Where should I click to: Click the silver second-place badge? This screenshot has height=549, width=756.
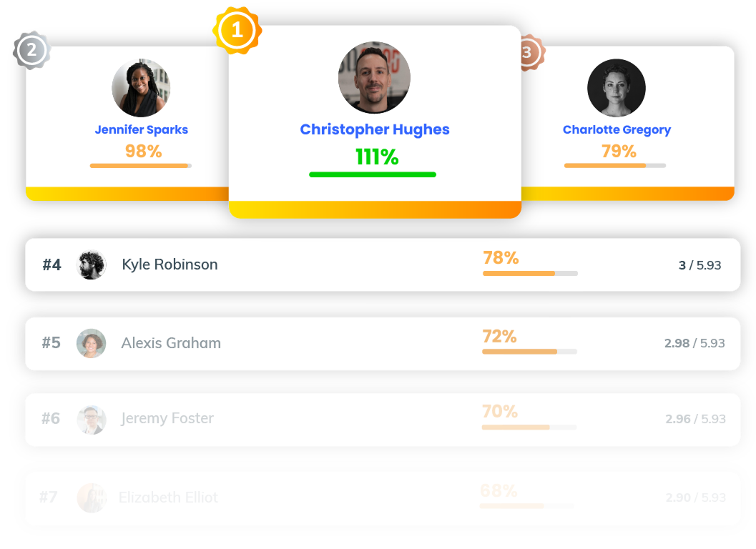(30, 51)
